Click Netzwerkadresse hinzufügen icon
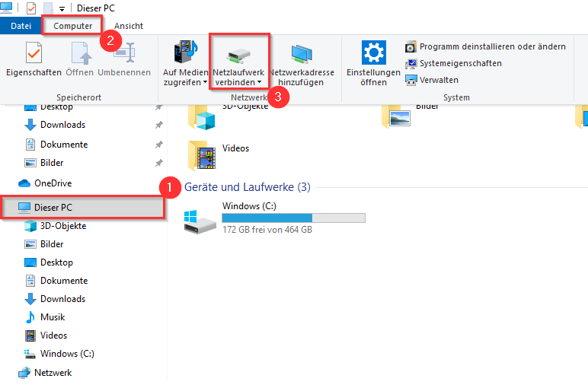This screenshot has width=588, height=388. click(x=301, y=55)
